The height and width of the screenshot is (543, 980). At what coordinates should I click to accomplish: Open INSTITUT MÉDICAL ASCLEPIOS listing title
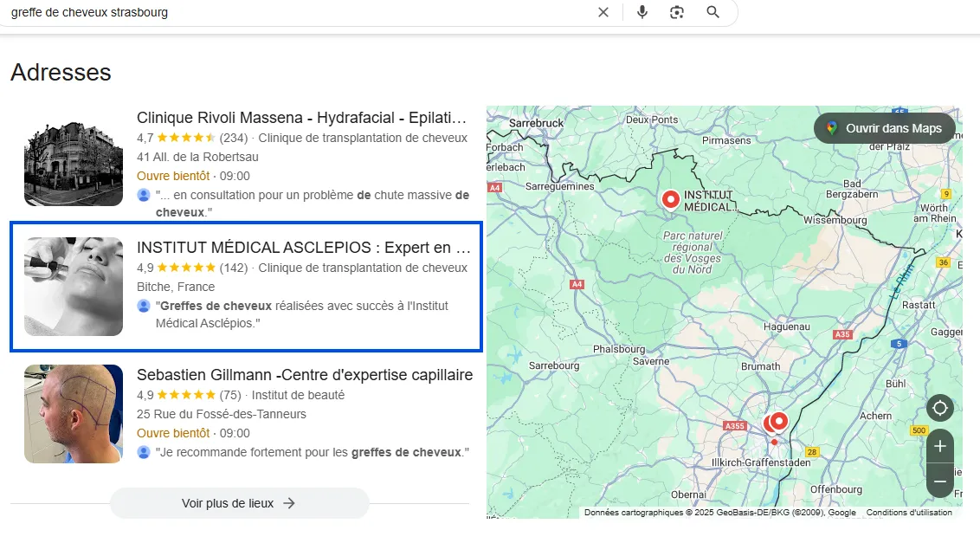pyautogui.click(x=304, y=248)
